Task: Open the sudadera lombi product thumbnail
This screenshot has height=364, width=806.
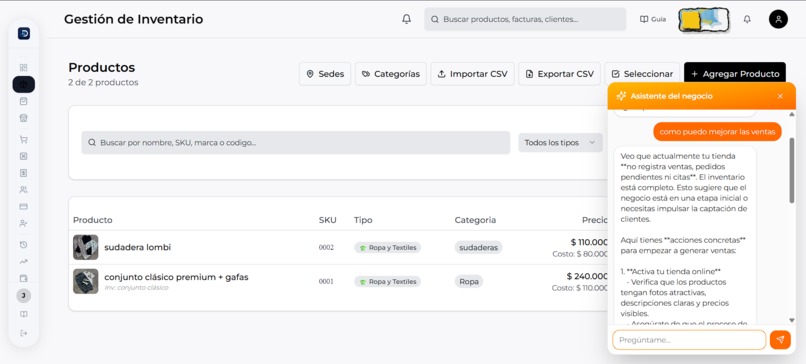Action: [x=85, y=247]
